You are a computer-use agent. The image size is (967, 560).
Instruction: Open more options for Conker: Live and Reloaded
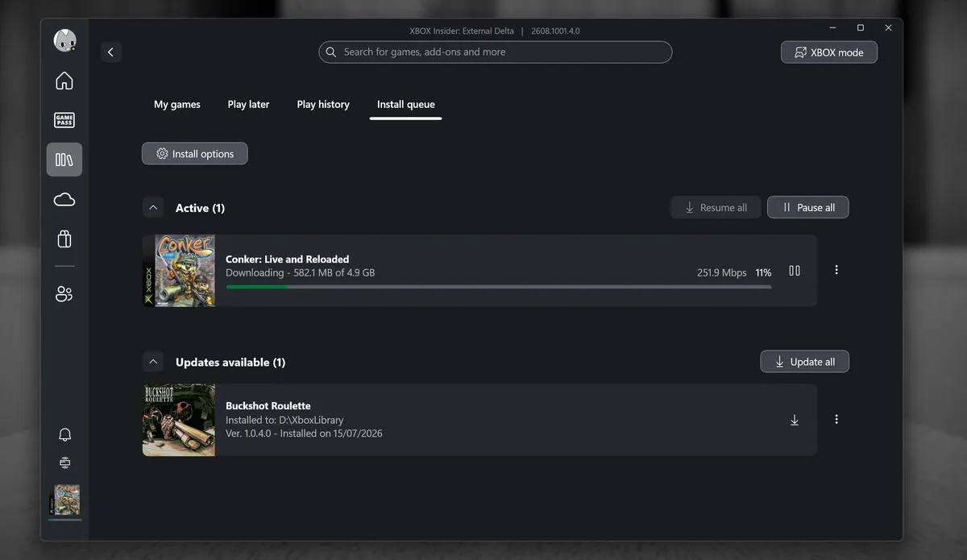pos(836,270)
